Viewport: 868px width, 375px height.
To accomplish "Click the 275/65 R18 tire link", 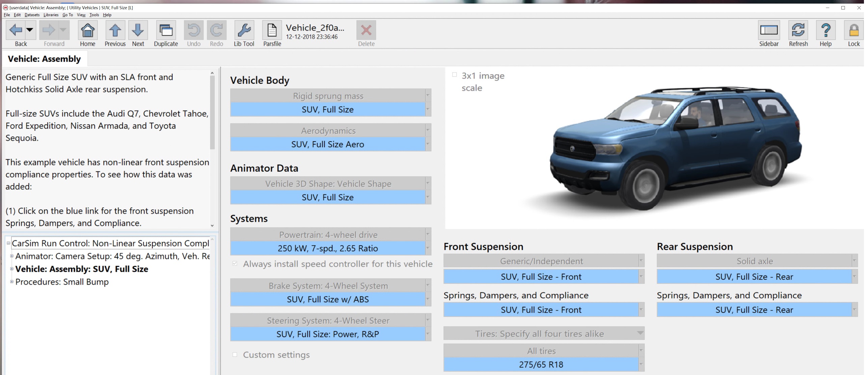I will pos(541,365).
